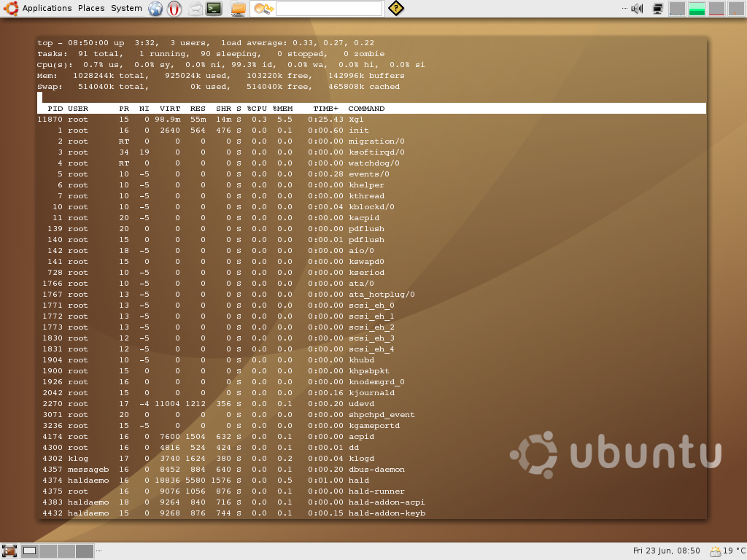Viewport: 747px width, 560px height.
Task: Click the screen resolution monitor icon
Action: click(658, 8)
